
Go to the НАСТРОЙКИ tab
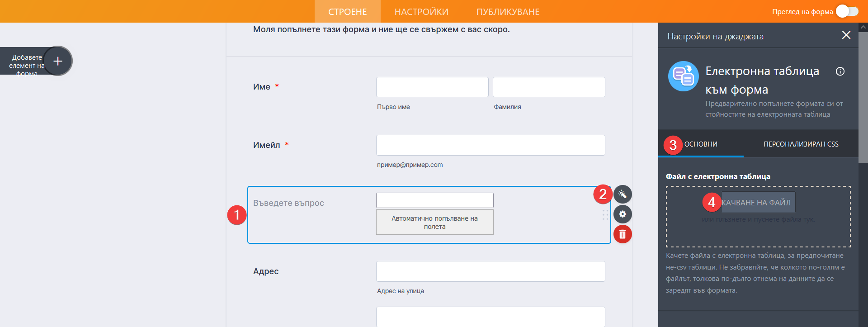(421, 12)
